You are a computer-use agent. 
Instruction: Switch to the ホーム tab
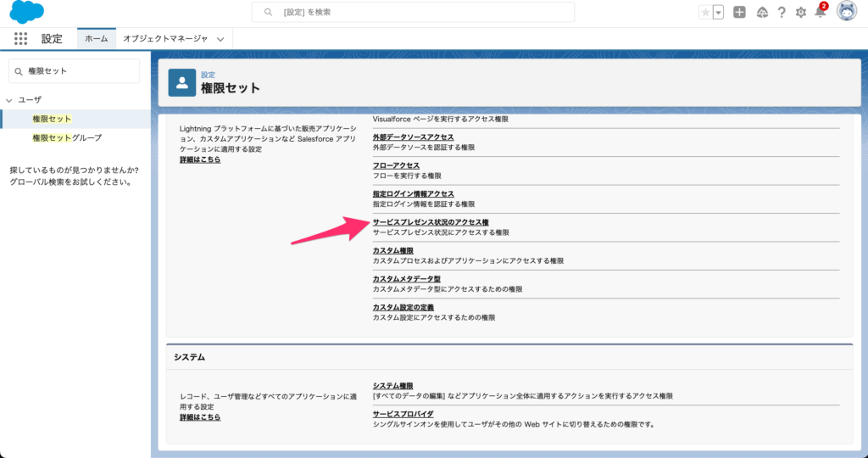coord(96,39)
